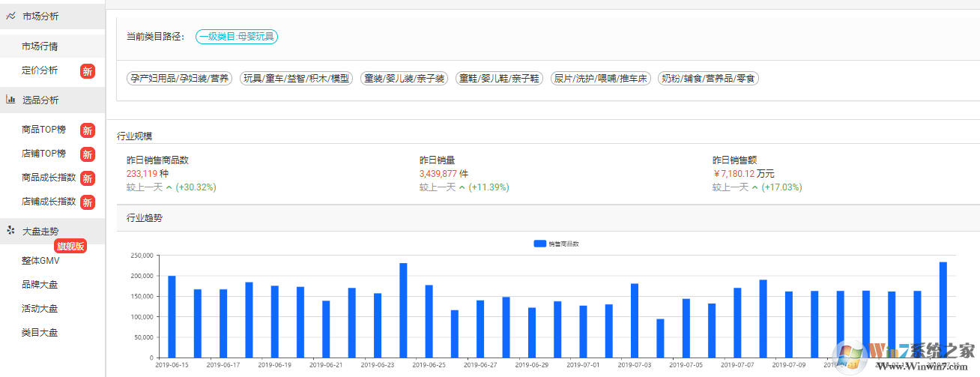This screenshot has width=980, height=377.
Task: Click the 新 badge beside 店铺成长指数
Action: (x=88, y=202)
